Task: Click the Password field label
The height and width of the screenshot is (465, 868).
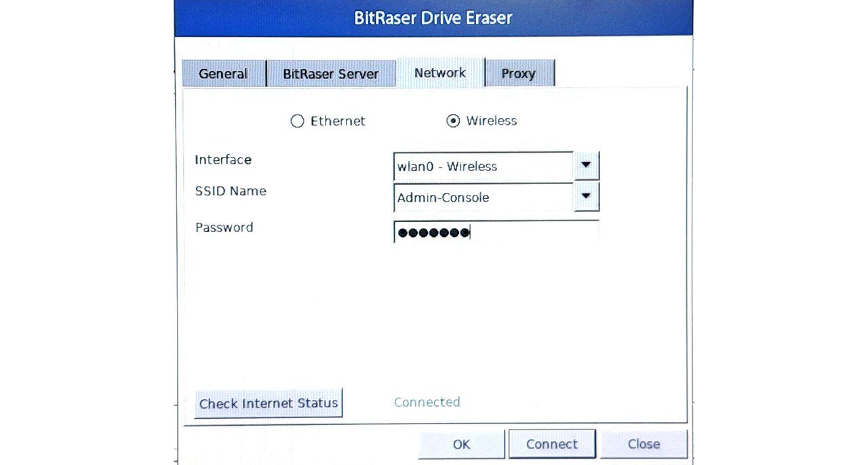Action: coord(224,227)
